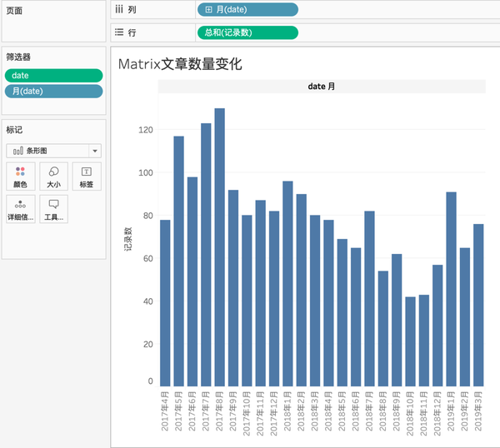The height and width of the screenshot is (448, 500).
Task: Click the 2017年6月 axis label
Action: (x=192, y=411)
